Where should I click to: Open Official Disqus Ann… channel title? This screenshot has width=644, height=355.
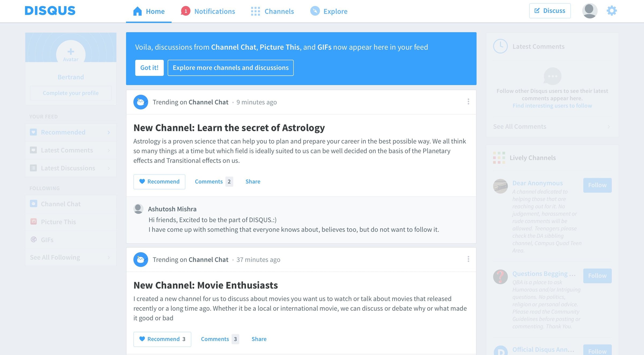coord(543,349)
